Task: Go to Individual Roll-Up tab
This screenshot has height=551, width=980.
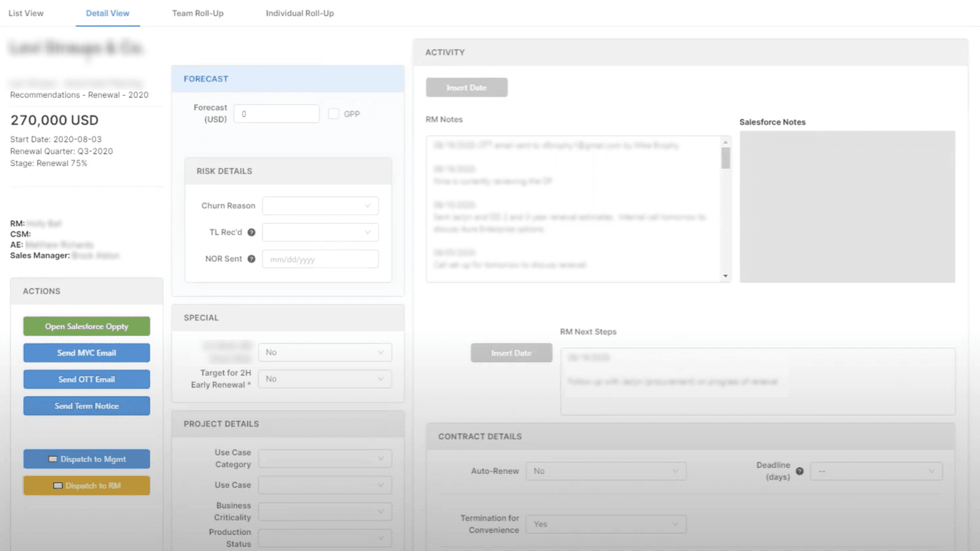Action: coord(300,13)
